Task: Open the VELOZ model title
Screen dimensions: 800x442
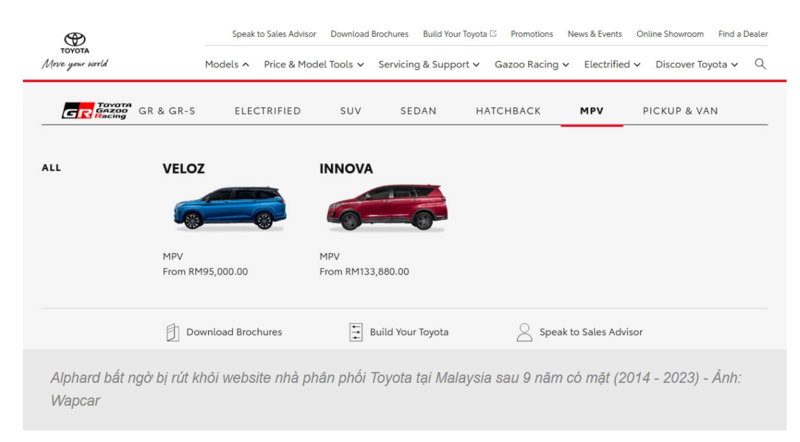Action: pyautogui.click(x=184, y=169)
